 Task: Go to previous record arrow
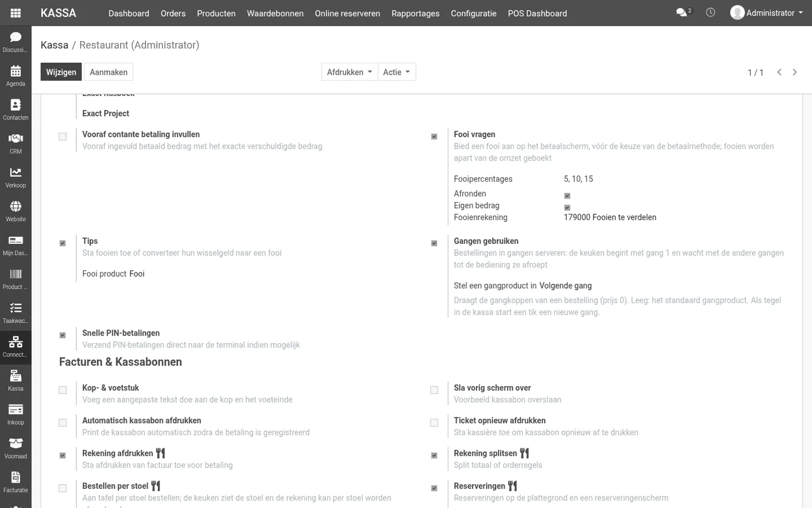[780, 72]
